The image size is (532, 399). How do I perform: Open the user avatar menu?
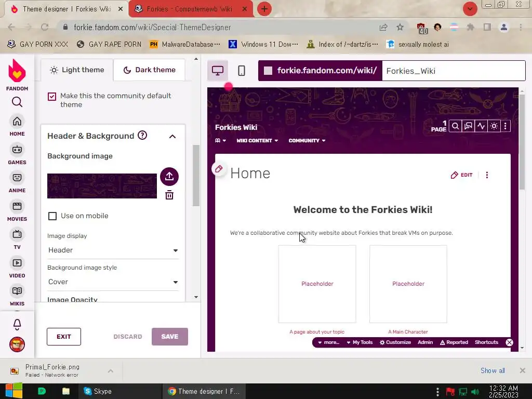17,344
